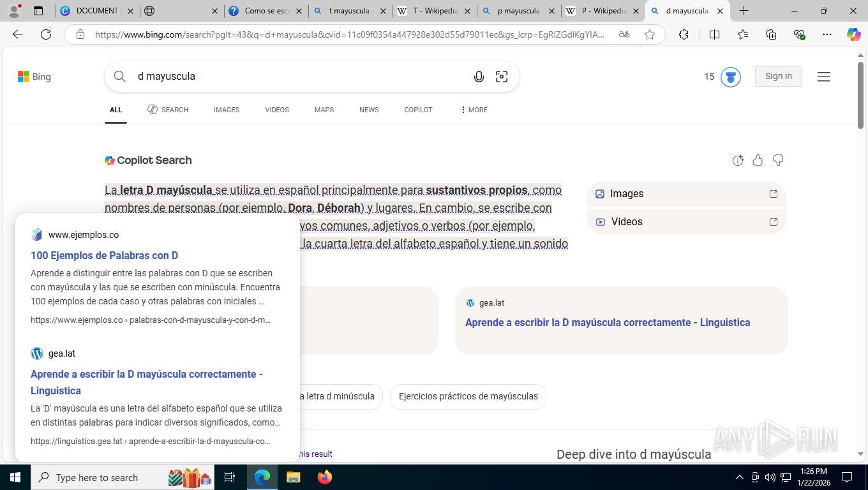
Task: Click the Bing logo
Action: [34, 77]
